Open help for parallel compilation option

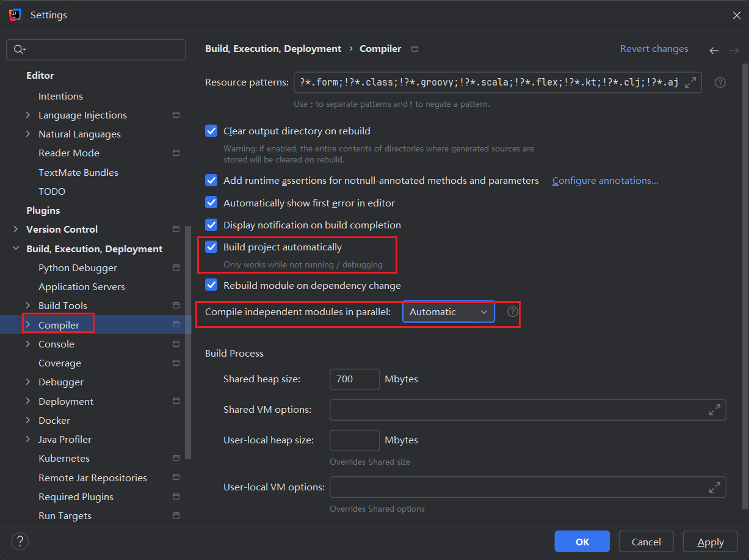pyautogui.click(x=513, y=311)
